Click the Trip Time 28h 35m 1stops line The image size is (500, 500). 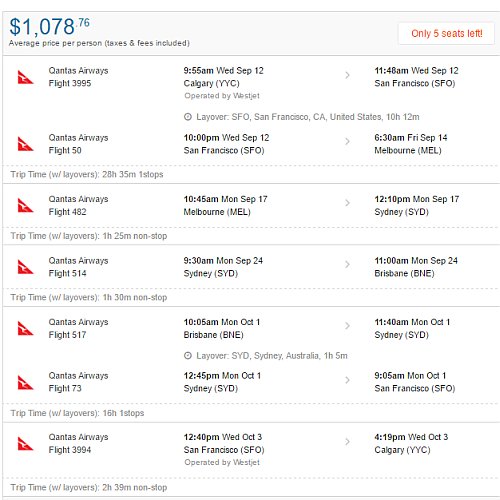coord(87,174)
